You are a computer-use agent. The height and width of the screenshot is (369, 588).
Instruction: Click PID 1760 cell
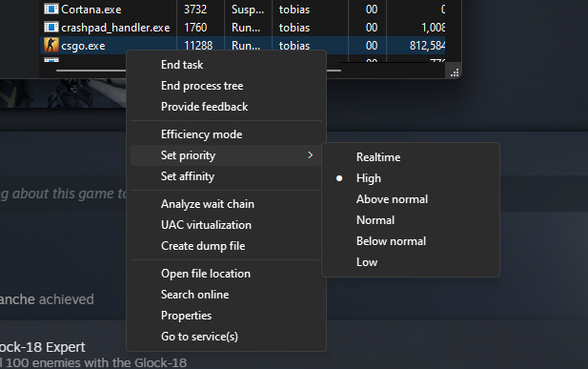click(x=195, y=28)
